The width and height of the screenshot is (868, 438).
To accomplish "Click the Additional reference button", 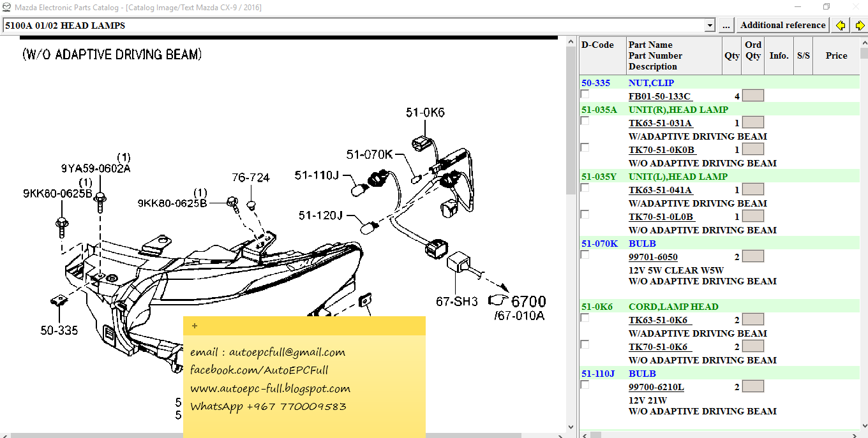I will (x=782, y=26).
